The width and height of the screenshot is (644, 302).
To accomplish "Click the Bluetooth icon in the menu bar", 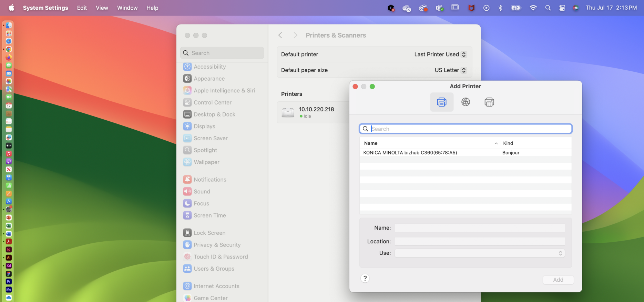I will pos(500,8).
